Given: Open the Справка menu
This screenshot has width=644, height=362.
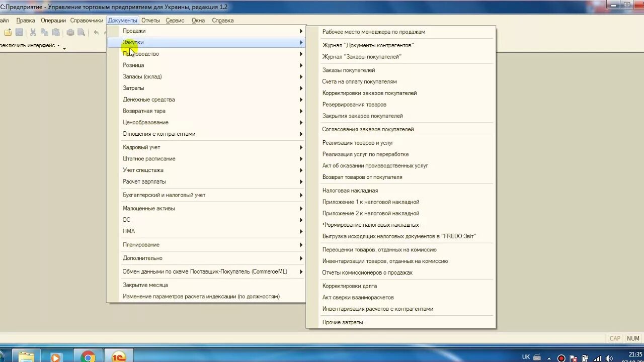Looking at the screenshot, I should (x=223, y=21).
